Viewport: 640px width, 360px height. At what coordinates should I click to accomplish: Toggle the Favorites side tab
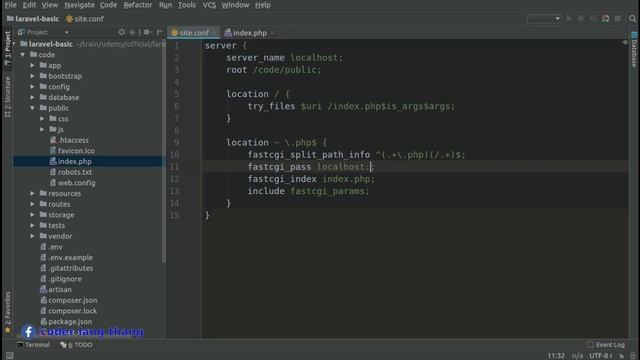tap(7, 312)
